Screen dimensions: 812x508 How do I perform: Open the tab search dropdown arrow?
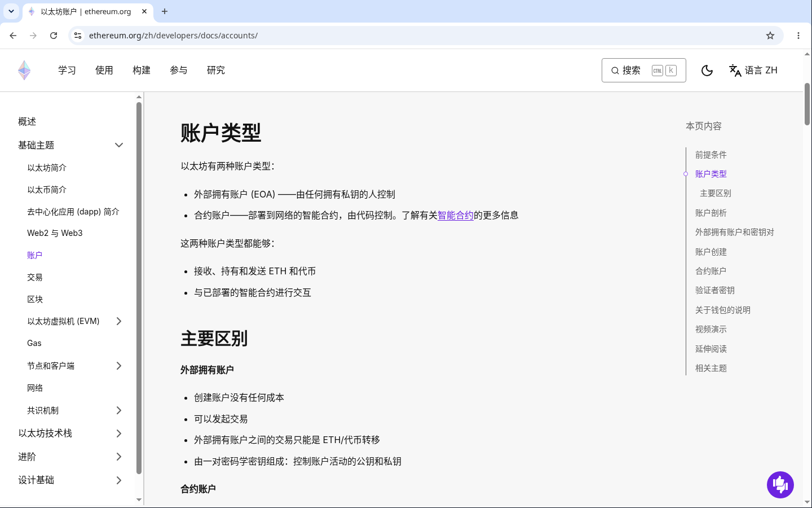(11, 11)
